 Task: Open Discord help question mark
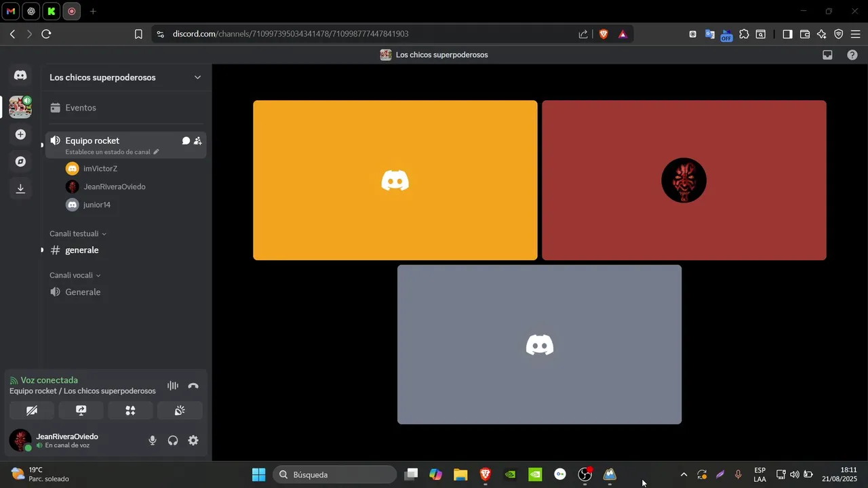coord(852,55)
